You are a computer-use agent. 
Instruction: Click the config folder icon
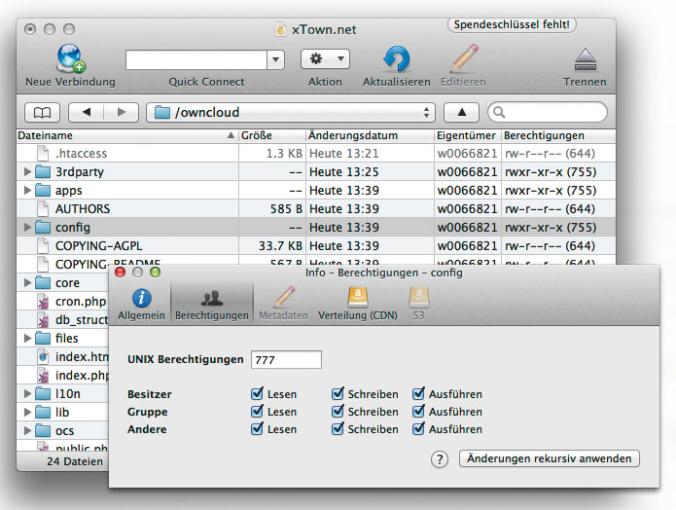43,227
